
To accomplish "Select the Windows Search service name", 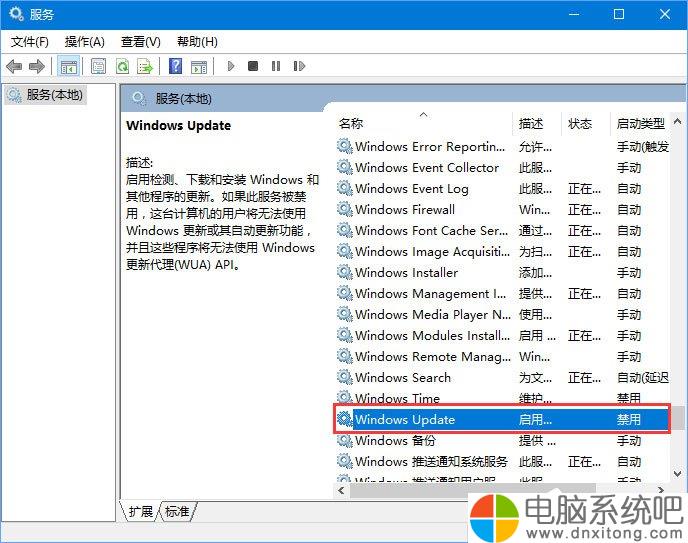I will point(403,378).
